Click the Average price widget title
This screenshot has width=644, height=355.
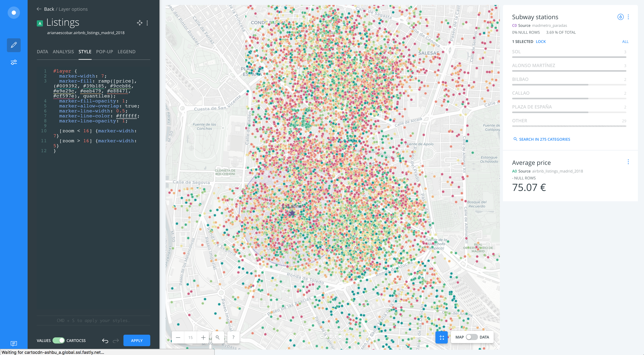(531, 163)
